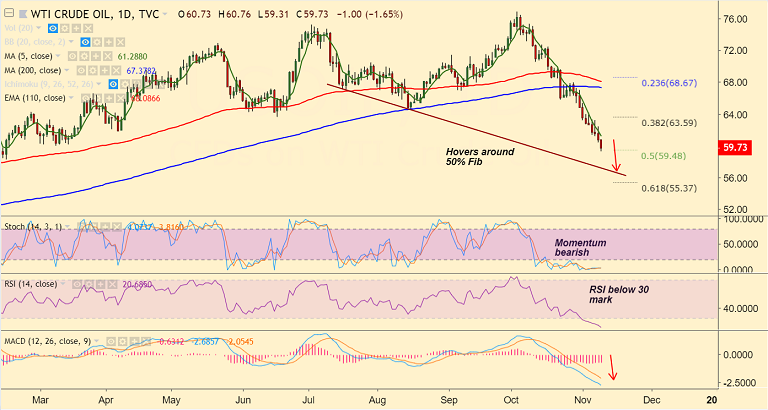768x410 pixels.
Task: Click the Oct label on time axis
Action: (x=511, y=400)
